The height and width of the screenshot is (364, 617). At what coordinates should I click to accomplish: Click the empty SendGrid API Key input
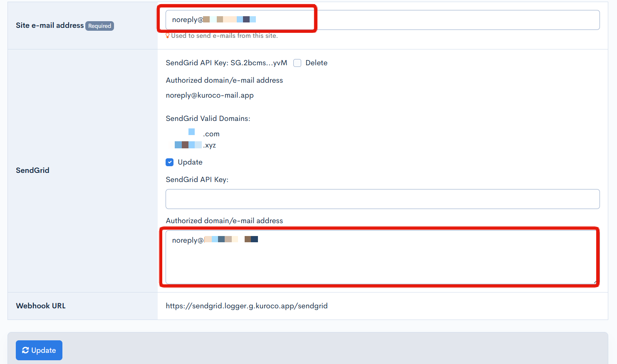click(x=382, y=199)
